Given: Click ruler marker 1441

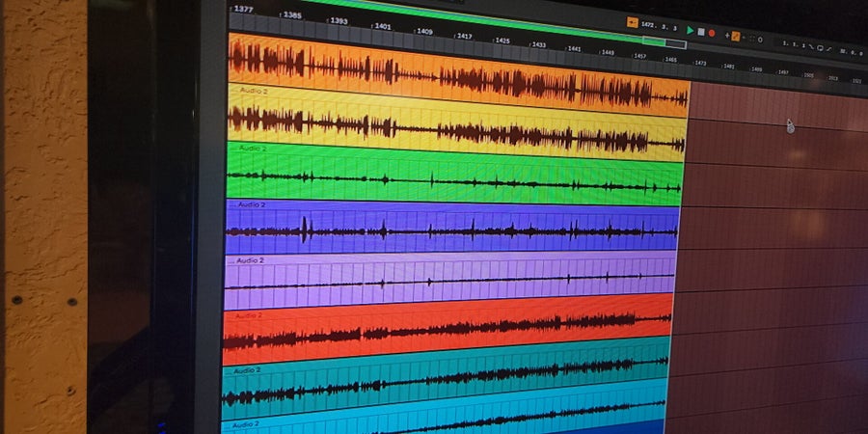Looking at the screenshot, I should (574, 49).
